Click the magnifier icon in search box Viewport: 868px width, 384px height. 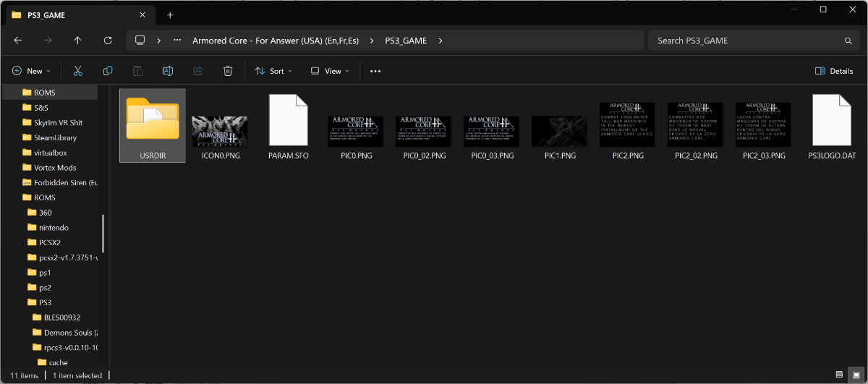[847, 40]
